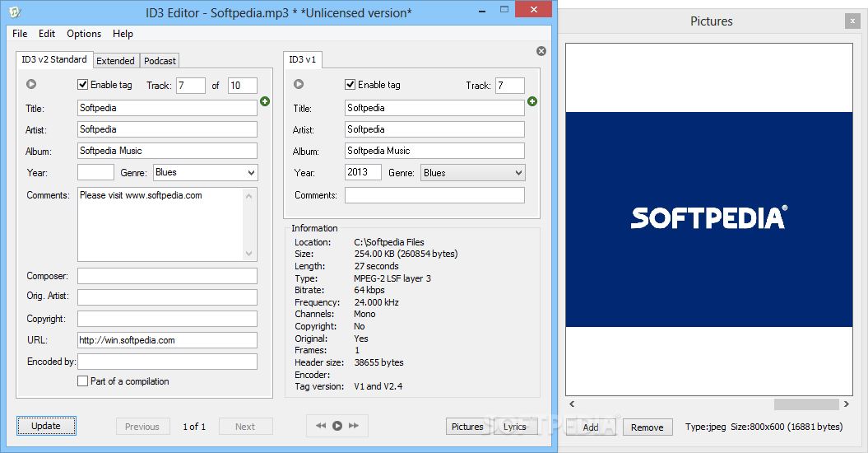Click ID3 v2 Artist field

point(167,129)
